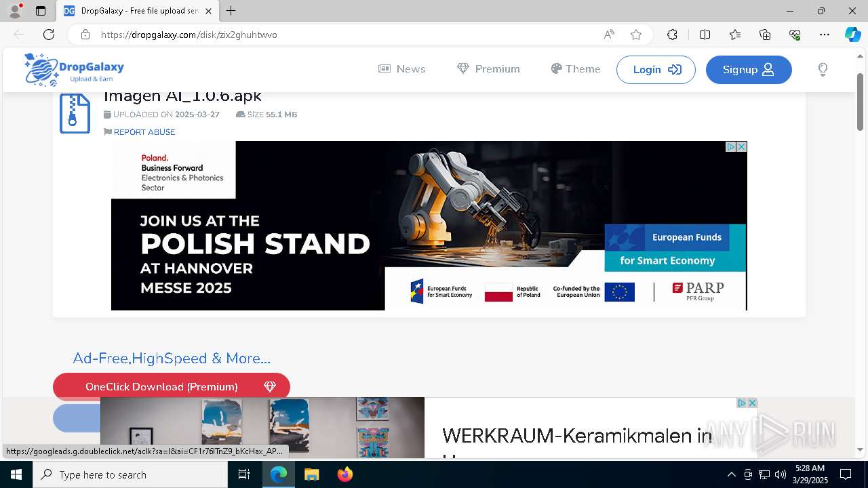
Task: Click the address bar URL
Action: pos(189,35)
